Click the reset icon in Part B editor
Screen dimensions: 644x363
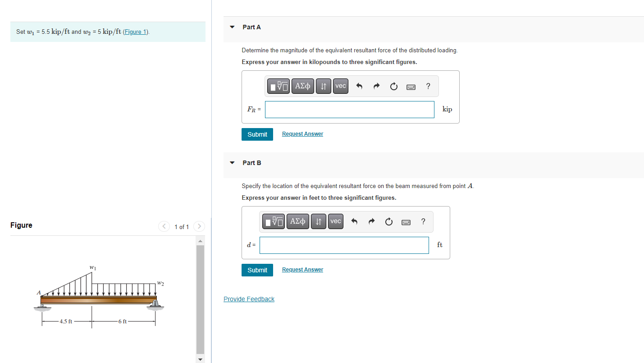pos(388,221)
